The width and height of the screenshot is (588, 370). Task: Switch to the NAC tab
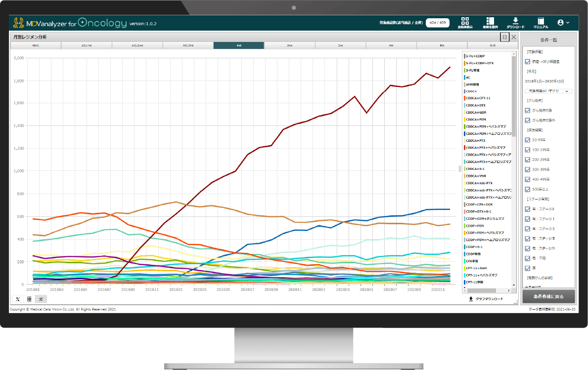(36, 45)
